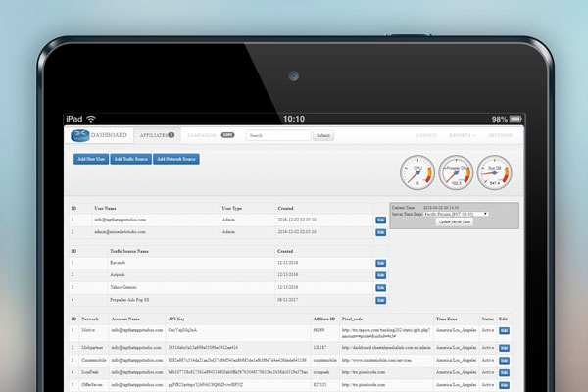Switch to the Campaigns tab

[x=204, y=135]
